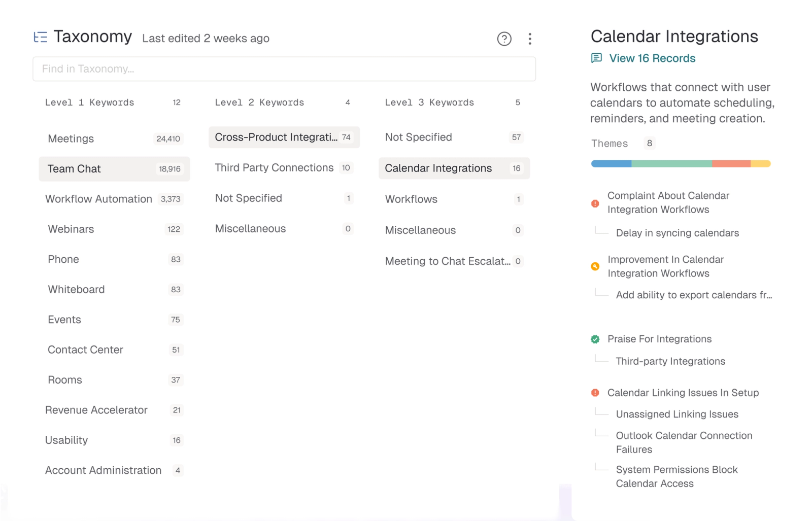Click the records icon beside View 16 Records
812x521 pixels.
point(596,58)
